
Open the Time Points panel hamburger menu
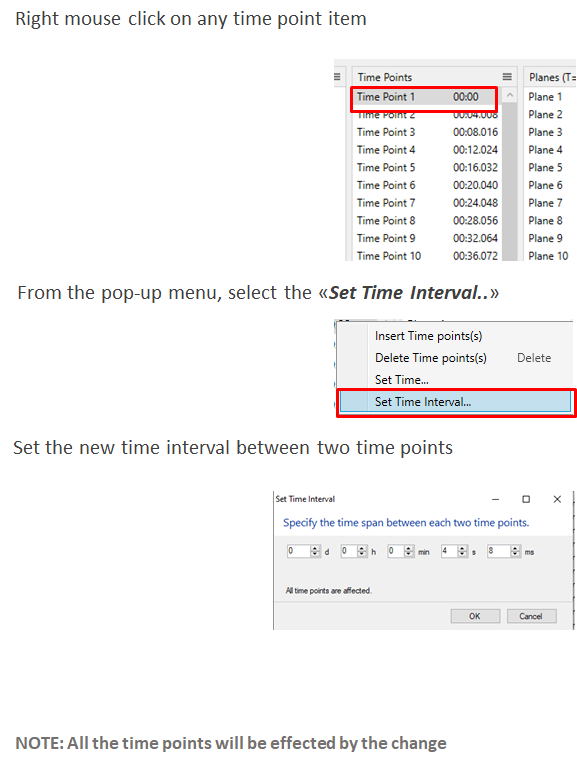click(x=507, y=77)
